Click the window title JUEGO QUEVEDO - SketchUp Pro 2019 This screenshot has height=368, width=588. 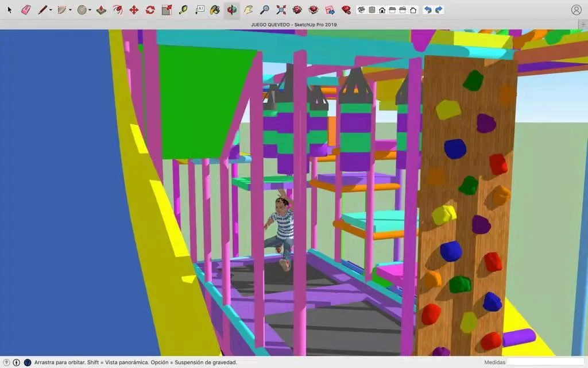pyautogui.click(x=293, y=24)
